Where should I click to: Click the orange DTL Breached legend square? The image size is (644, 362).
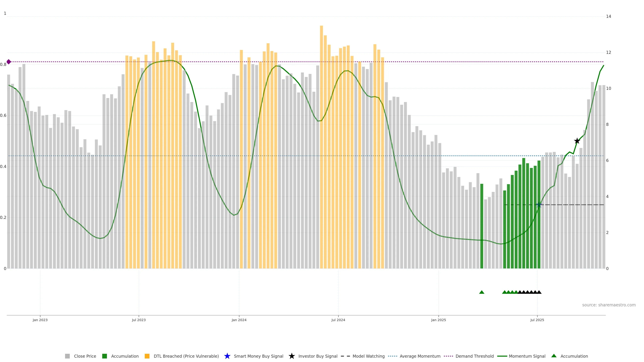point(147,356)
